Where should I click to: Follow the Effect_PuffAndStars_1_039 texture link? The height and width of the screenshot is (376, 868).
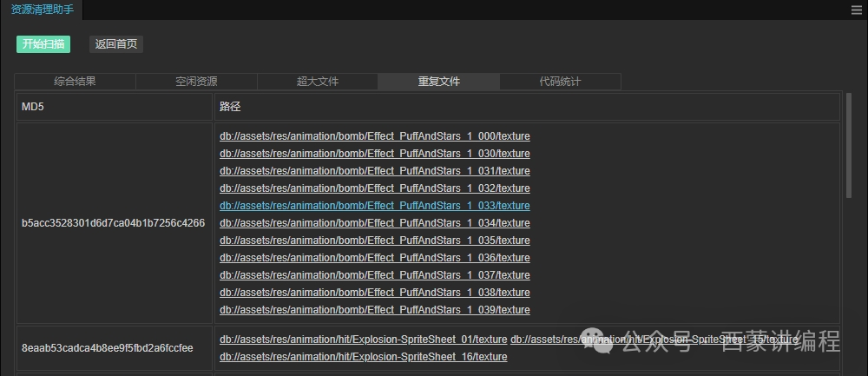click(x=375, y=310)
